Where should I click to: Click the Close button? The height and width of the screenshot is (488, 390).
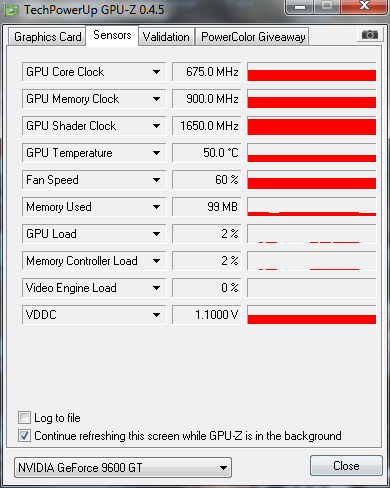(346, 466)
